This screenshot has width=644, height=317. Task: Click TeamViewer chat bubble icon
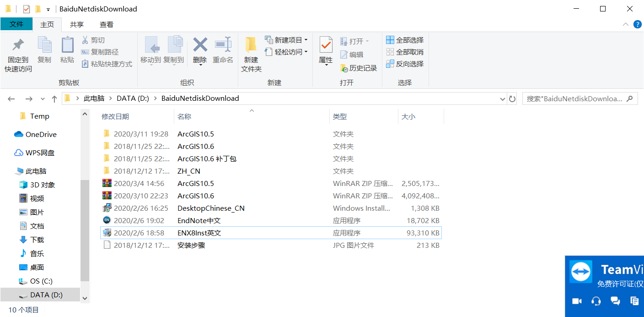click(615, 301)
